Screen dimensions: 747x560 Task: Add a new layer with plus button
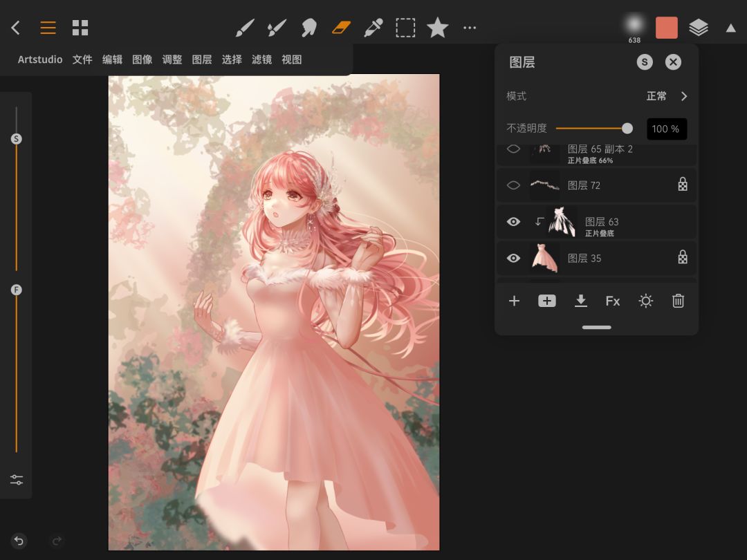[514, 301]
